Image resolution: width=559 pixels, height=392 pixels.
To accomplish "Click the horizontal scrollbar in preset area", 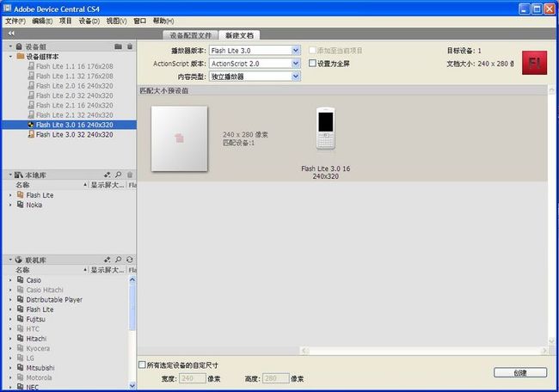I will [423, 351].
